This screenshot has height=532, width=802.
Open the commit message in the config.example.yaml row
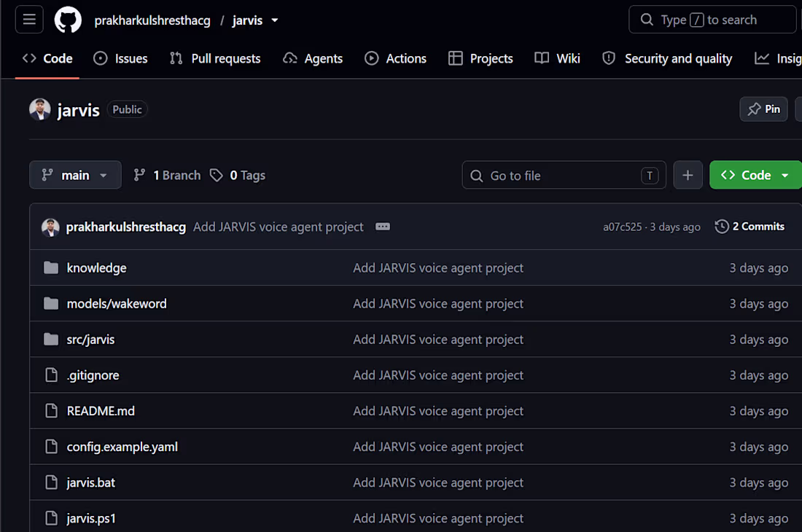[438, 447]
